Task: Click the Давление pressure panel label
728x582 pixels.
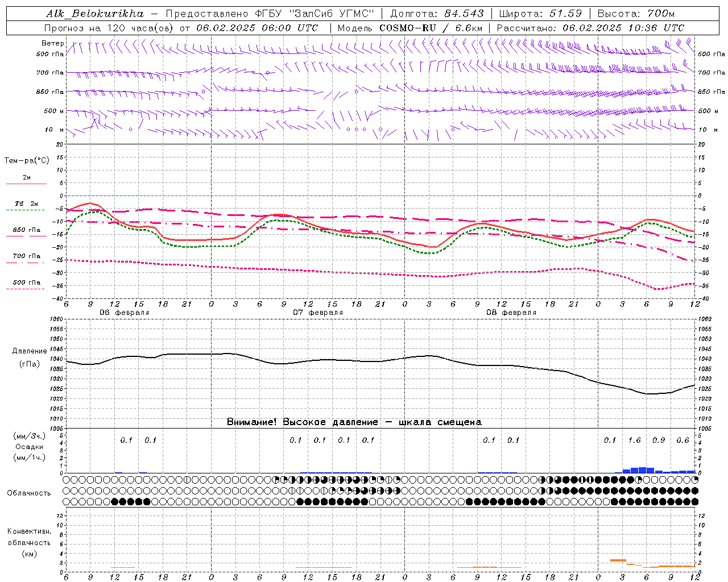Action: (x=29, y=351)
